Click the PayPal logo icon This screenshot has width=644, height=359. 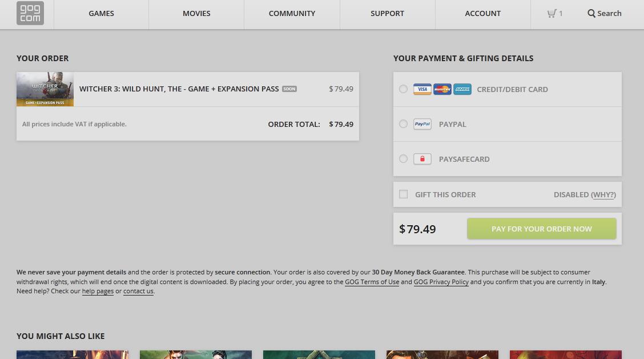coord(422,124)
